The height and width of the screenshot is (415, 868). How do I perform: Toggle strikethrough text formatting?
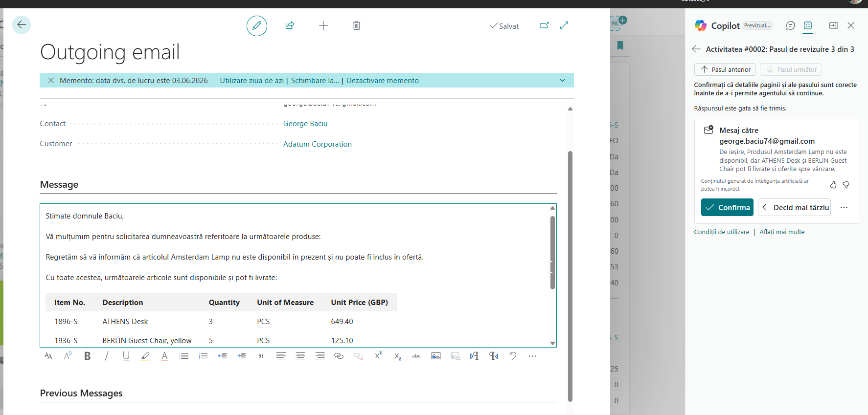[x=416, y=356]
